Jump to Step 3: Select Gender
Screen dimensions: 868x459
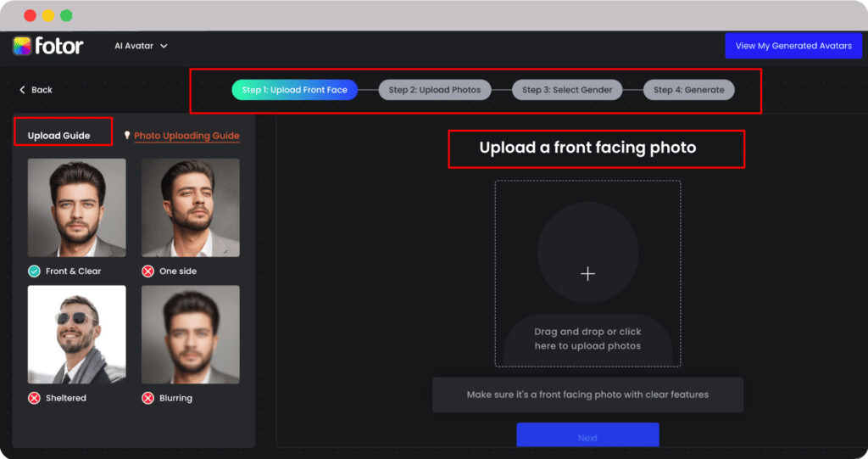click(x=566, y=90)
